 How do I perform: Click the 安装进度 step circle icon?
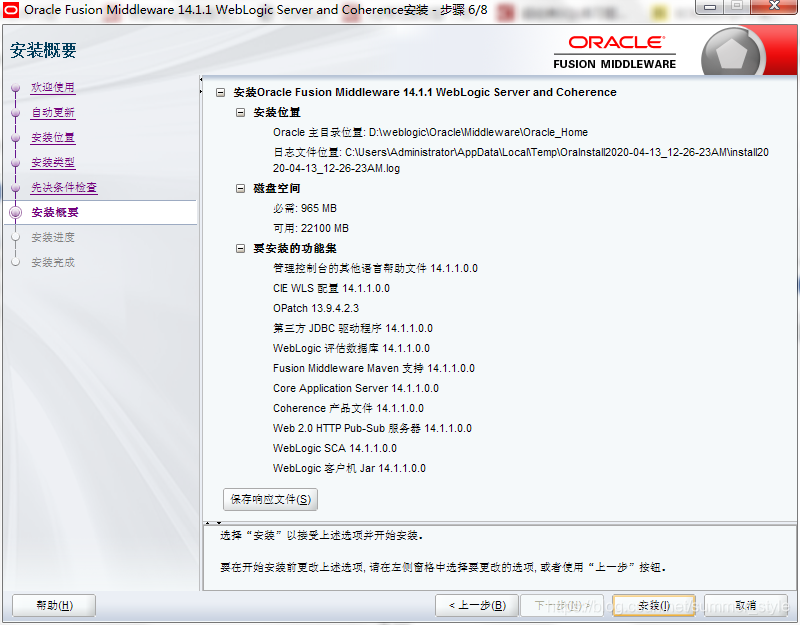(16, 237)
